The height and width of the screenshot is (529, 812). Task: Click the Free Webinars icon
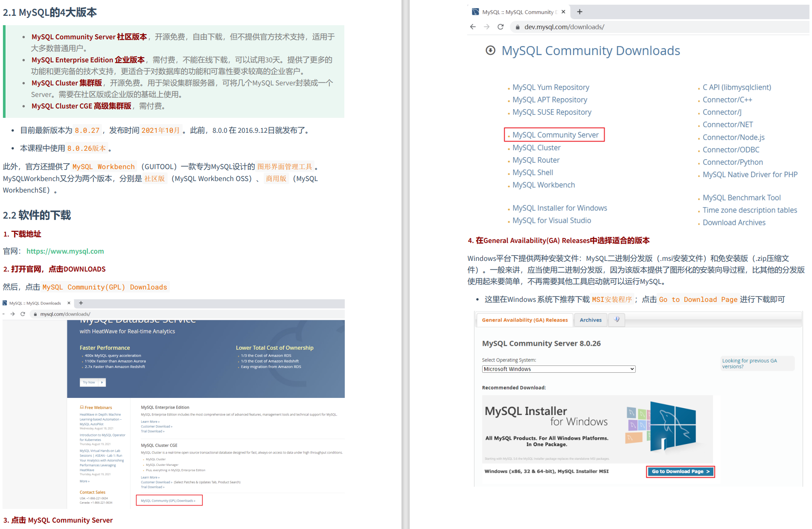(x=81, y=407)
